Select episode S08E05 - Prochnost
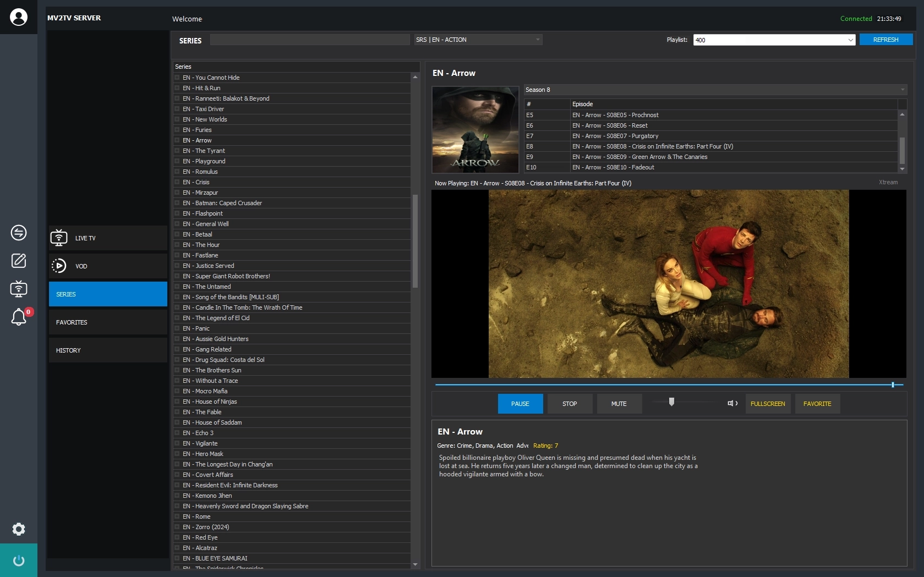Viewport: 924px width, 577px height. tap(710, 115)
